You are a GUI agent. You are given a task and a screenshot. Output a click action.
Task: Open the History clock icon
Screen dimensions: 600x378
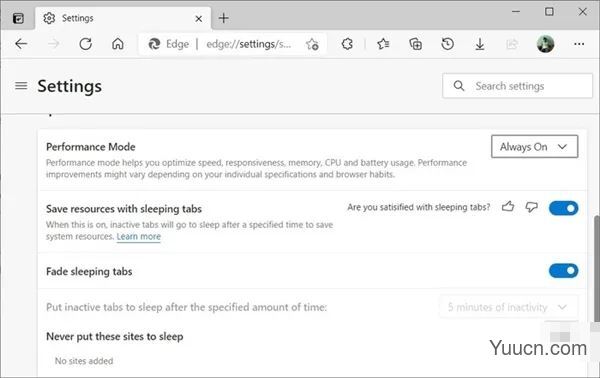[x=447, y=44]
